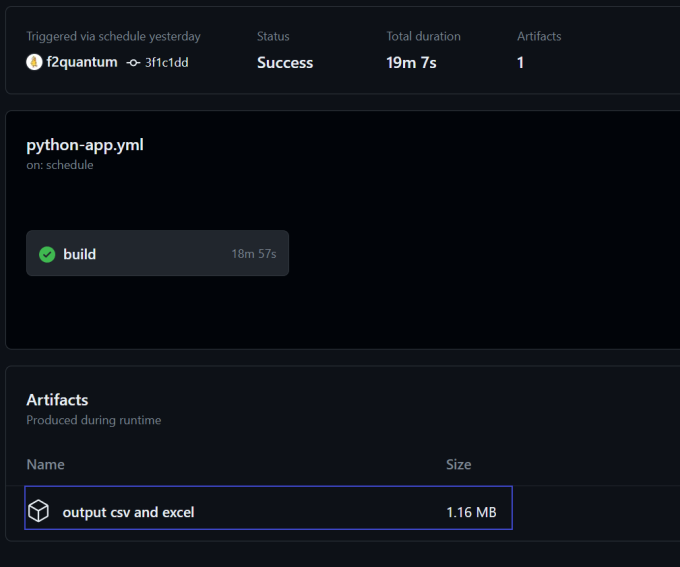Click 'Produced during runtime' subtitle

click(x=93, y=420)
